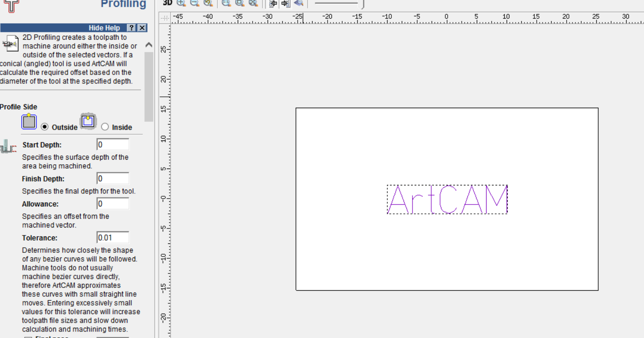Image resolution: width=644 pixels, height=338 pixels.
Task: Click the help panel vertical scrollbar thumb
Action: (x=149, y=87)
